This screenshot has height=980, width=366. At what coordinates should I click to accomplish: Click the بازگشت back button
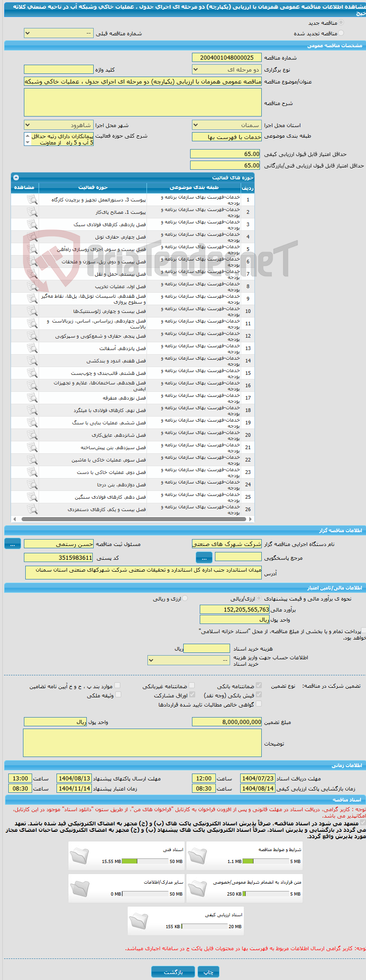click(x=173, y=972)
